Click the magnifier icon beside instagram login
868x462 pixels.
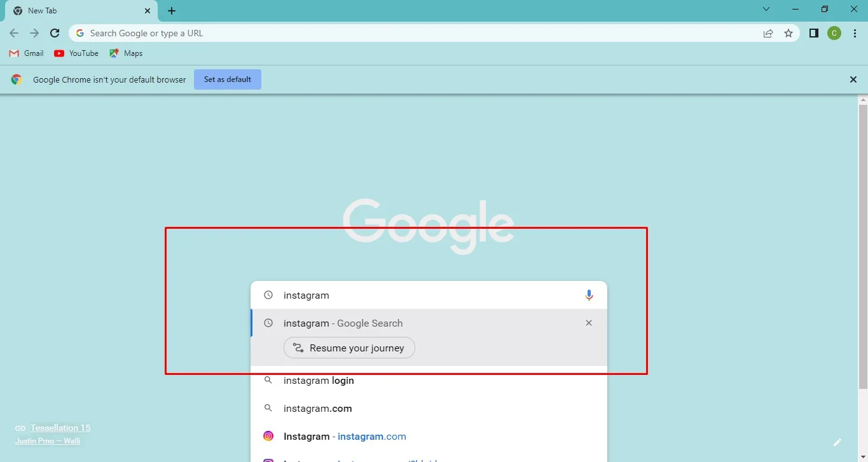coord(268,381)
